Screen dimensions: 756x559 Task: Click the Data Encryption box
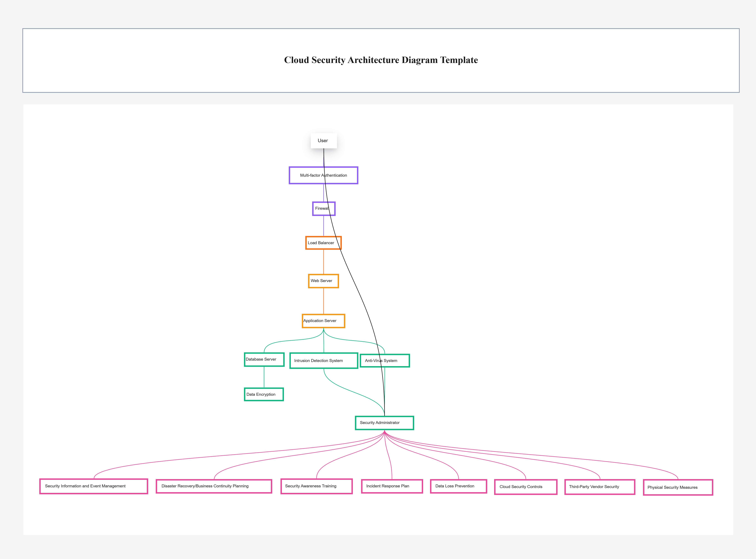tap(264, 394)
